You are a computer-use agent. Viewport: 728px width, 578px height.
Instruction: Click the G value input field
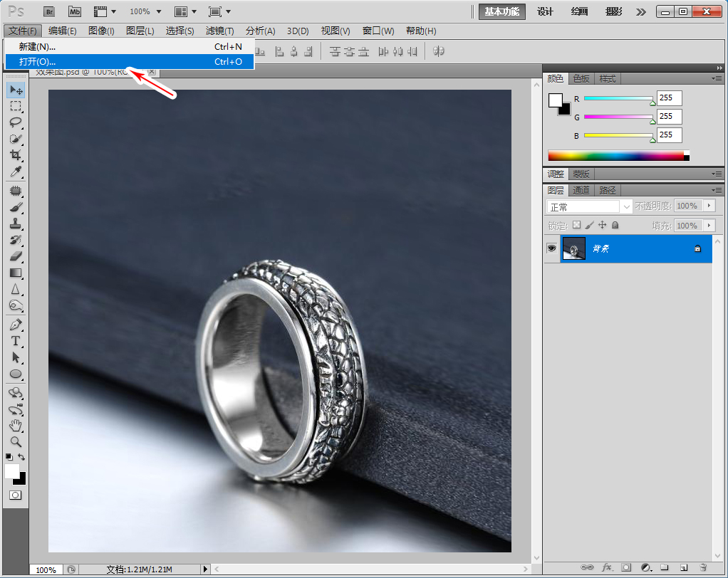point(670,117)
